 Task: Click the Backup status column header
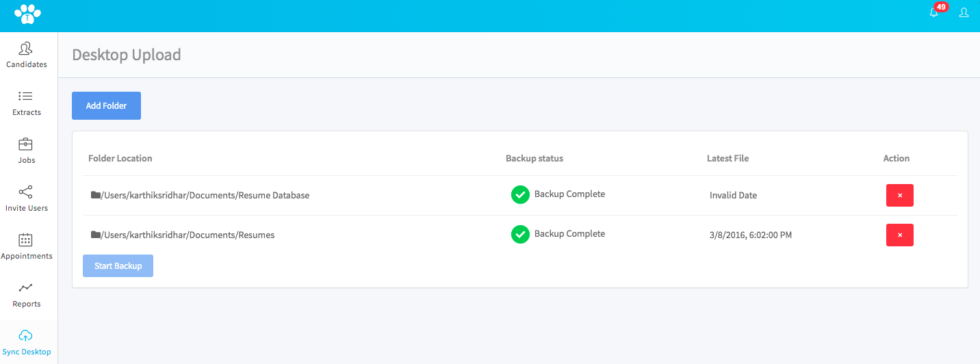coord(534,158)
